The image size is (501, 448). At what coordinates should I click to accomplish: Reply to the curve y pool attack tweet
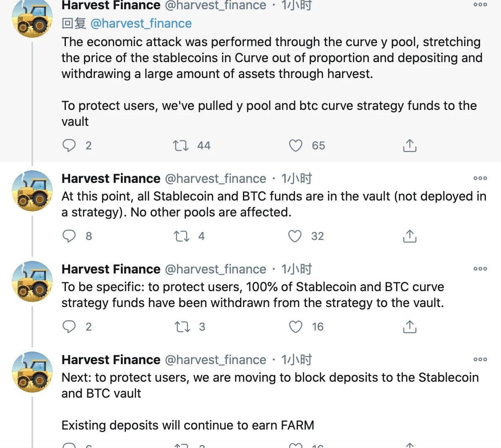(69, 146)
